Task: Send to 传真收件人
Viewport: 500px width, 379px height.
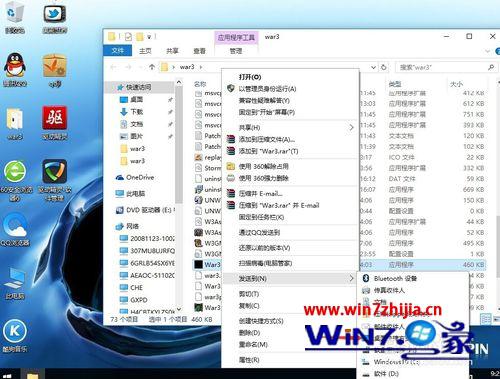Action: 389,291
